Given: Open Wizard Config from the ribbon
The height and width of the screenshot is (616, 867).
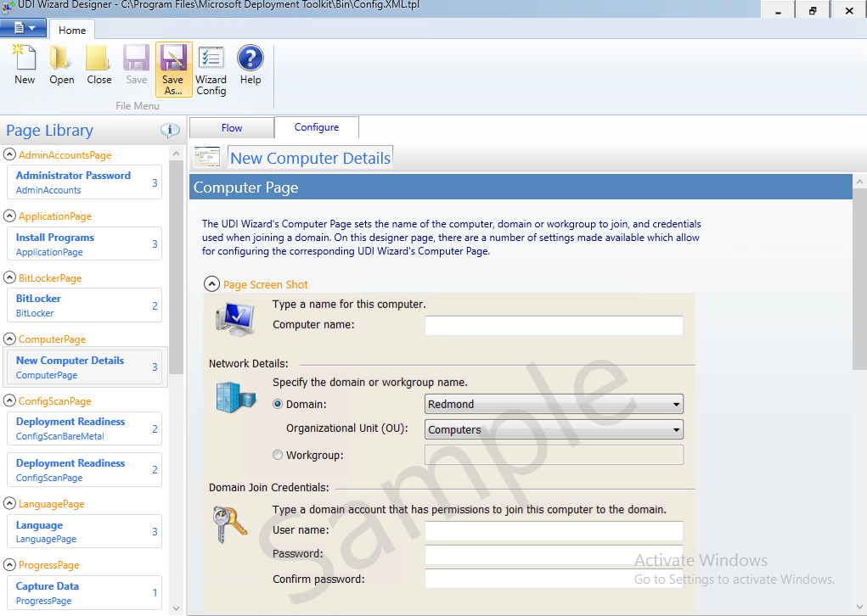Looking at the screenshot, I should 211,70.
